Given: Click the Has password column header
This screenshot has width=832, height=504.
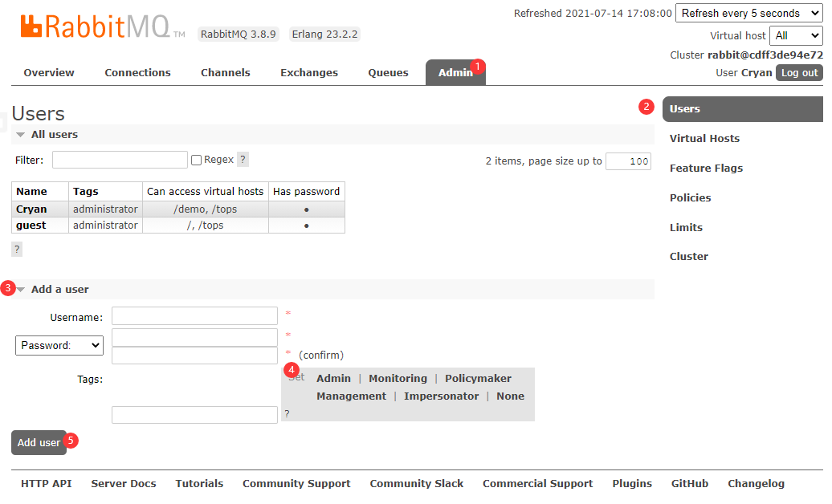Looking at the screenshot, I should 306,192.
